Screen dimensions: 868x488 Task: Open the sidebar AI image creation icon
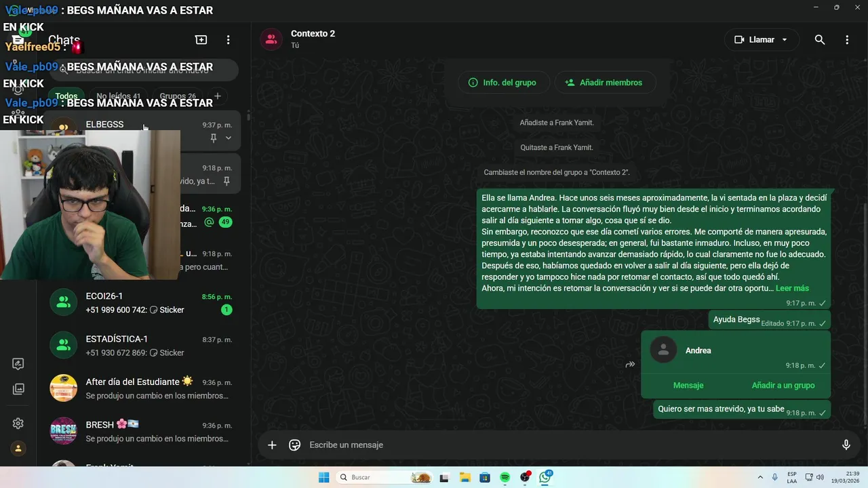coord(18,364)
